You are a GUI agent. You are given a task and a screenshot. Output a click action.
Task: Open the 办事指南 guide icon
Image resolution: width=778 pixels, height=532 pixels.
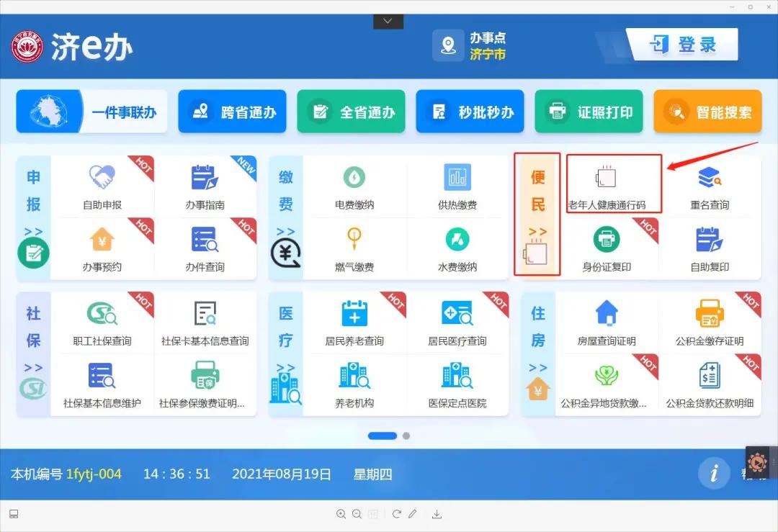point(205,178)
